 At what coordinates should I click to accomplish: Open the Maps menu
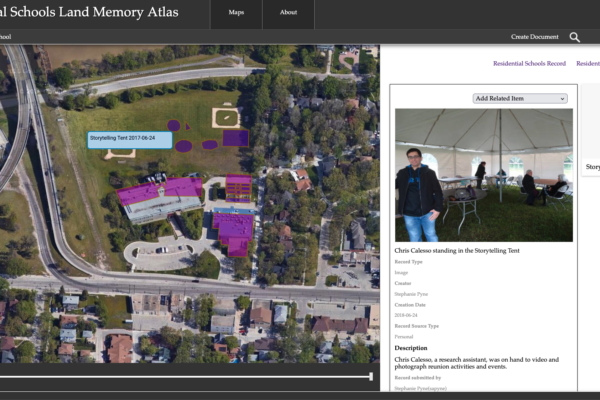click(x=236, y=13)
